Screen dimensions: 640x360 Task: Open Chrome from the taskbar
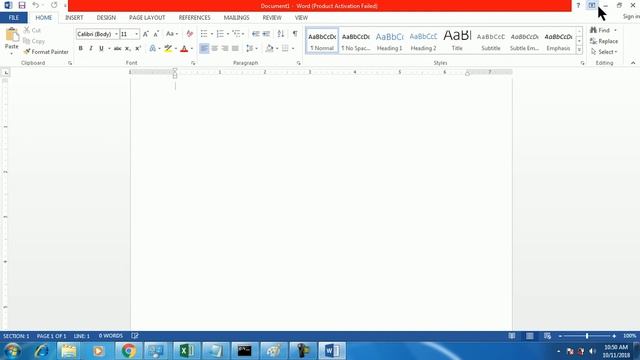tap(128, 351)
